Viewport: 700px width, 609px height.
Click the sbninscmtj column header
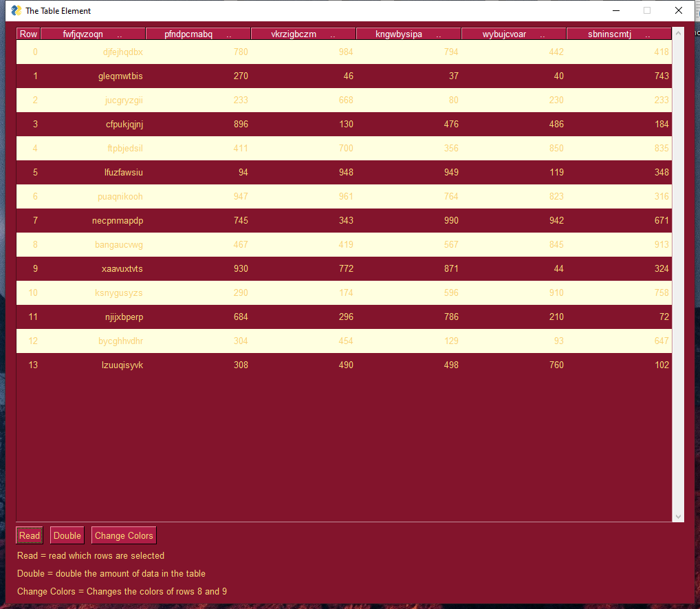click(618, 34)
